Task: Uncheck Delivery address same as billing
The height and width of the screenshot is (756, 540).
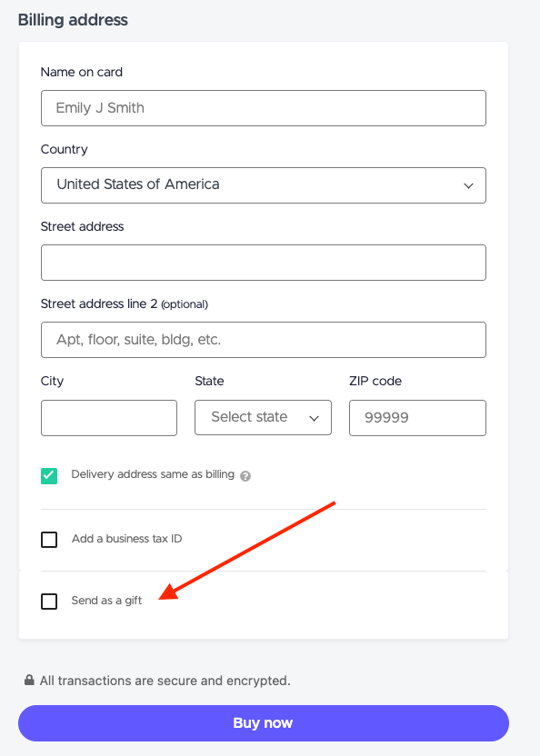Action: coord(49,476)
